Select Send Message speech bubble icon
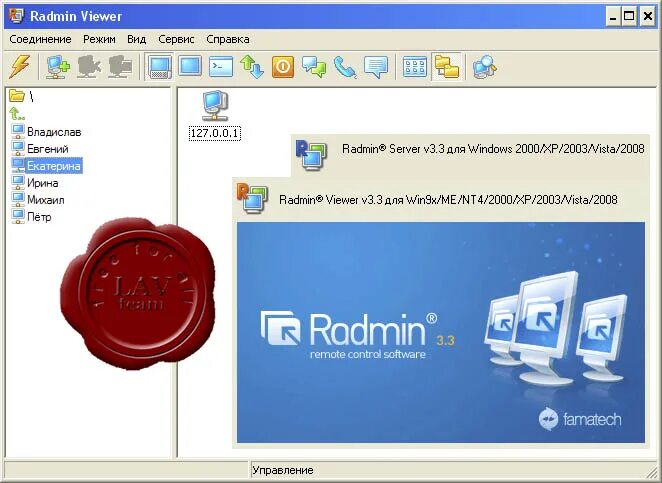The width and height of the screenshot is (662, 483). tap(376, 67)
